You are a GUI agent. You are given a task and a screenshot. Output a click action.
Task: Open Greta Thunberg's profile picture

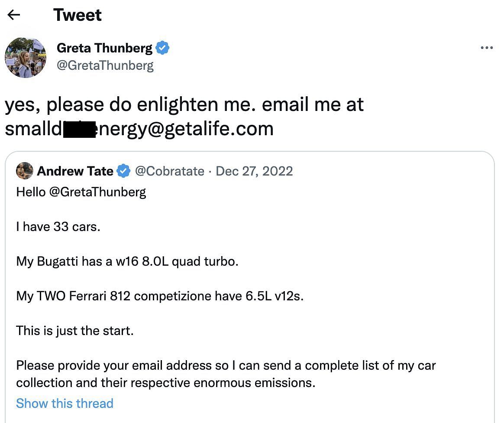coord(26,58)
